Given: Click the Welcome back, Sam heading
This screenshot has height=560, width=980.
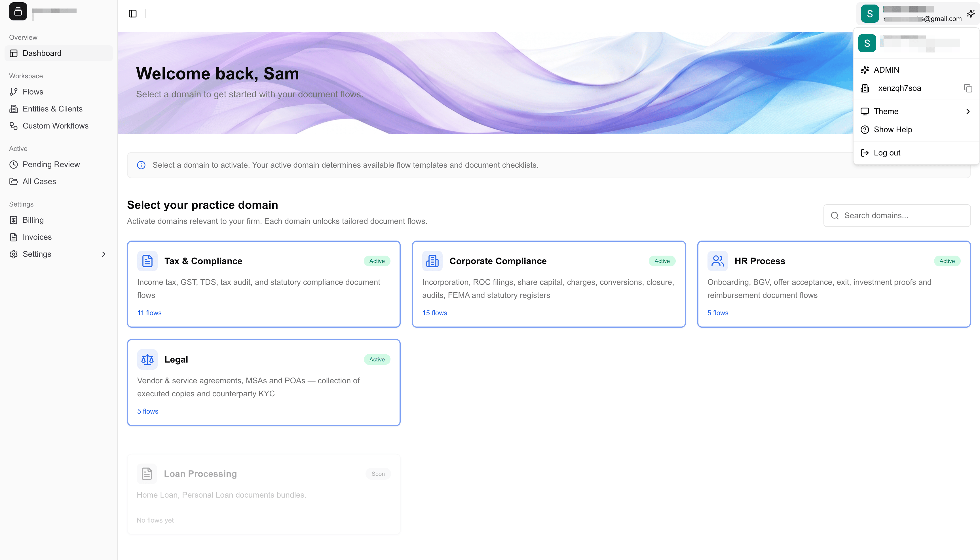Looking at the screenshot, I should click(x=217, y=74).
